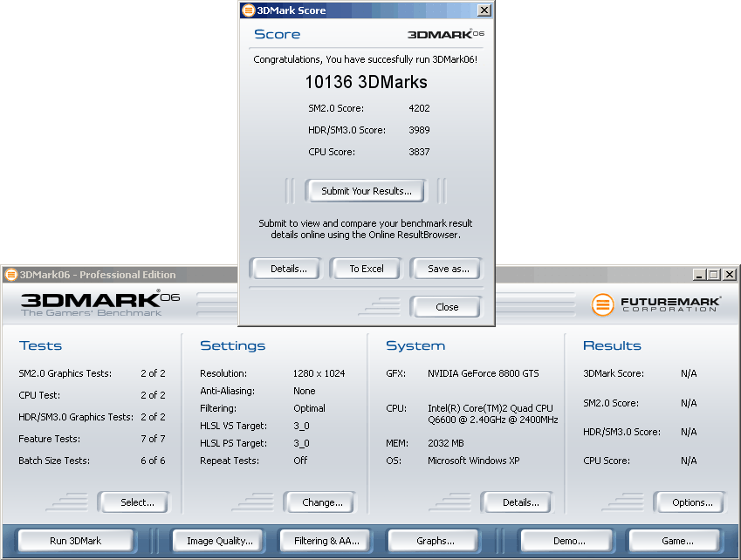Open system Details... button

pyautogui.click(x=520, y=502)
